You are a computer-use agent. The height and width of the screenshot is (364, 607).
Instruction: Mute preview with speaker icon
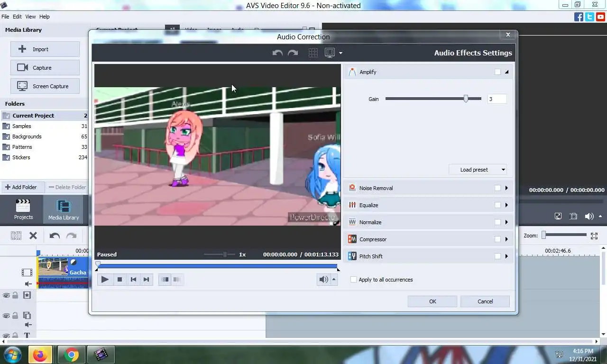(x=323, y=280)
